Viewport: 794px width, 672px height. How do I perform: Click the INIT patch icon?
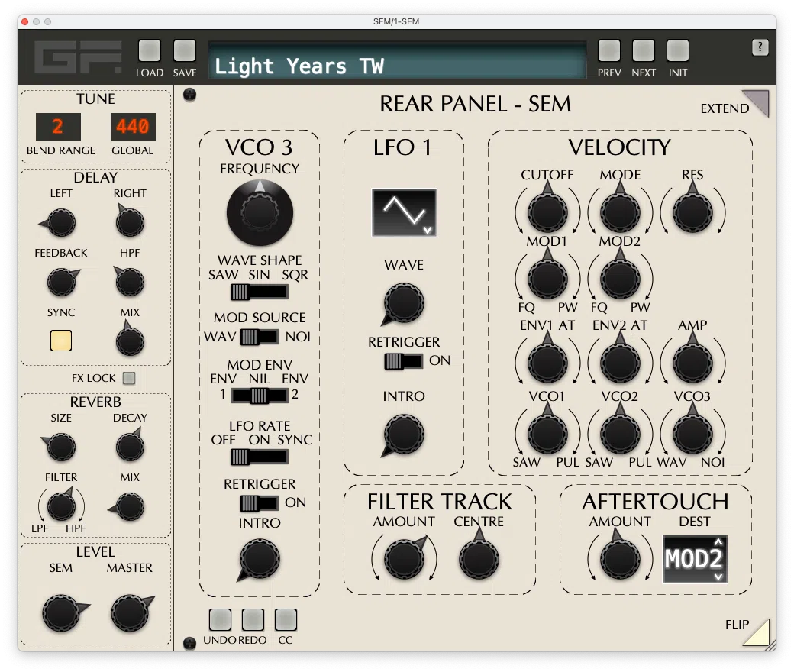point(678,49)
